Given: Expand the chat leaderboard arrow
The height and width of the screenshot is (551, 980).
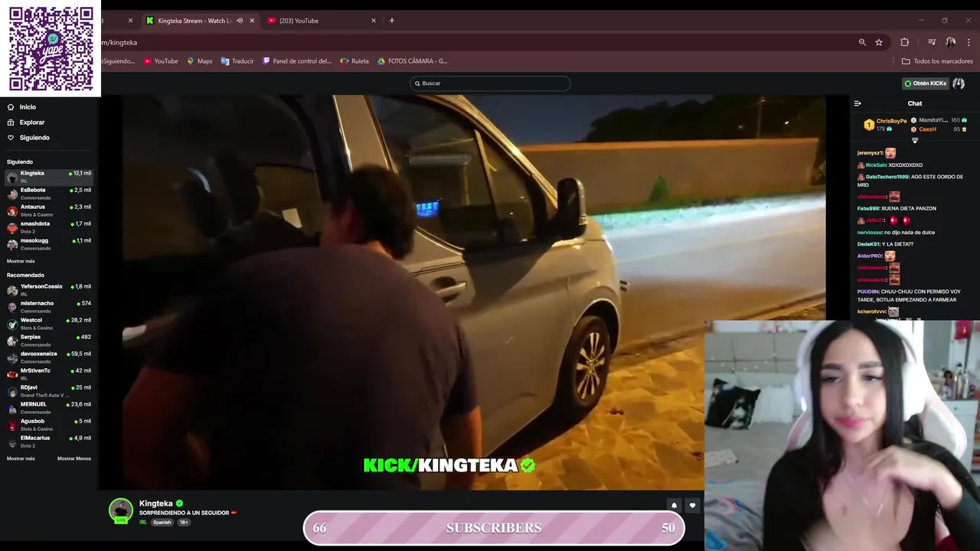Looking at the screenshot, I should coord(915,141).
